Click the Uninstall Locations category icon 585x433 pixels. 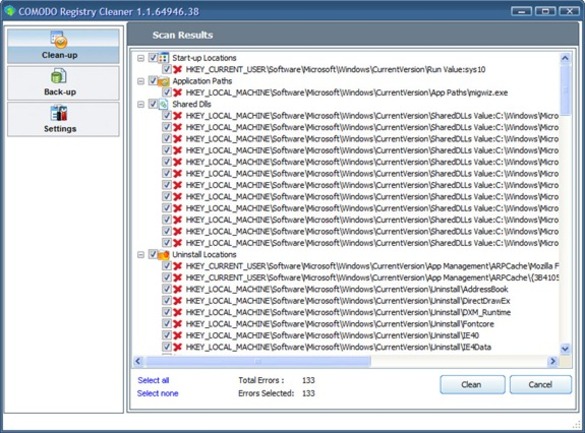164,254
